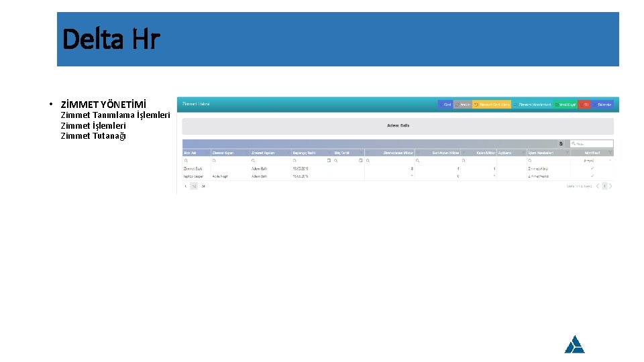This screenshot has width=644, height=362.
Task: Click the Zimmet Listesi panel title
Action: (x=195, y=104)
